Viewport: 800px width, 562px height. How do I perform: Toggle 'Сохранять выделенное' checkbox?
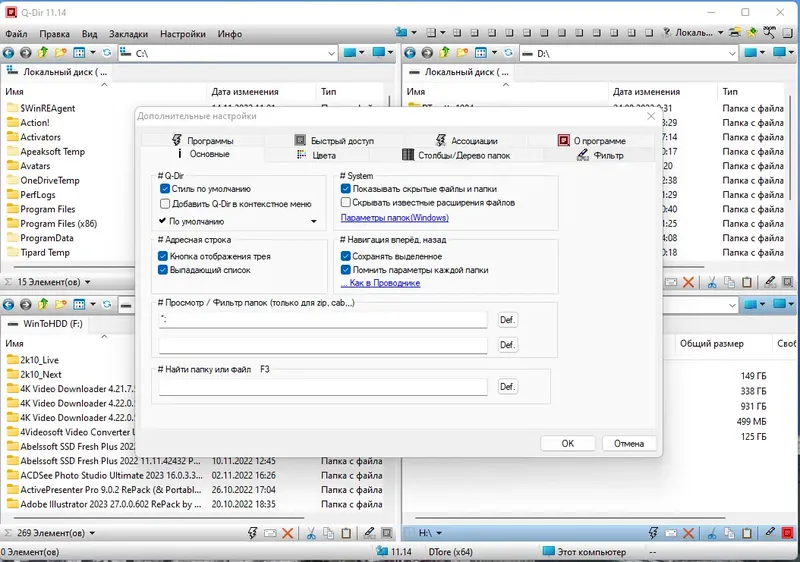coord(345,256)
